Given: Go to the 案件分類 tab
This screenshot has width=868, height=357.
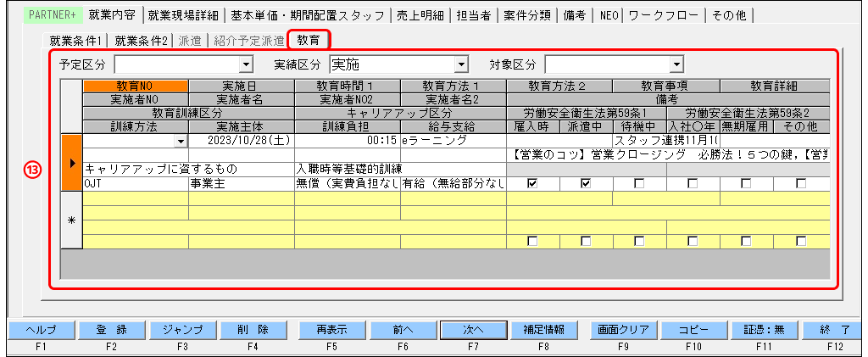Looking at the screenshot, I should tap(526, 15).
